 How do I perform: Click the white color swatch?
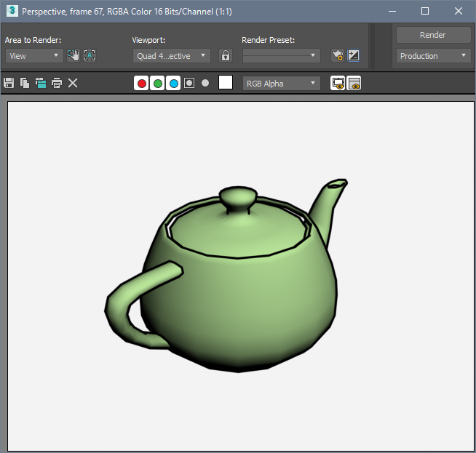point(226,83)
